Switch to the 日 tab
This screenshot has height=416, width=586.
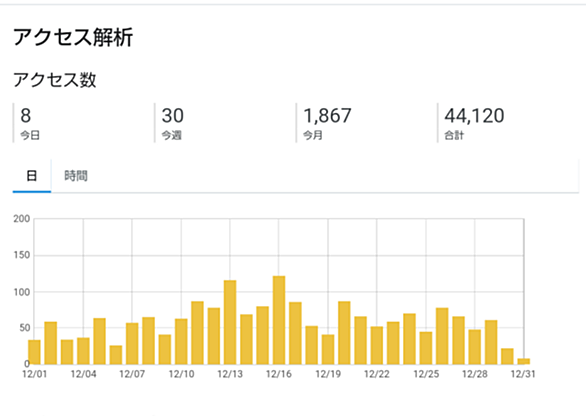tap(32, 176)
